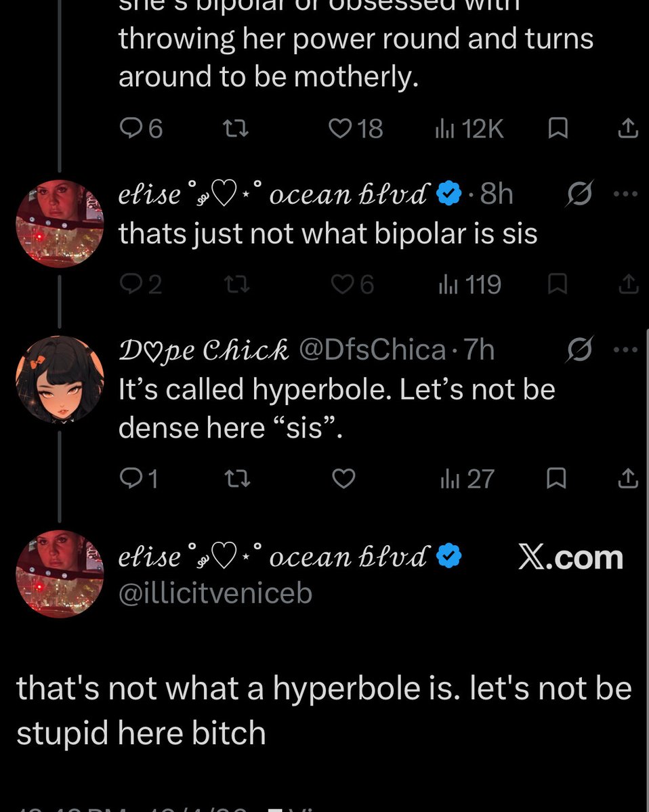Open Dope Chick's anime avatar
The width and height of the screenshot is (649, 812).
tap(60, 380)
